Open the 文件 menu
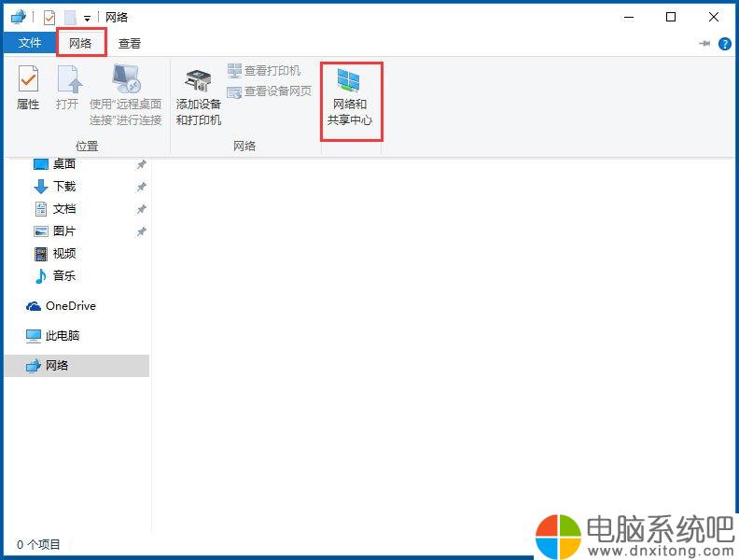Image resolution: width=739 pixels, height=560 pixels. (x=30, y=43)
